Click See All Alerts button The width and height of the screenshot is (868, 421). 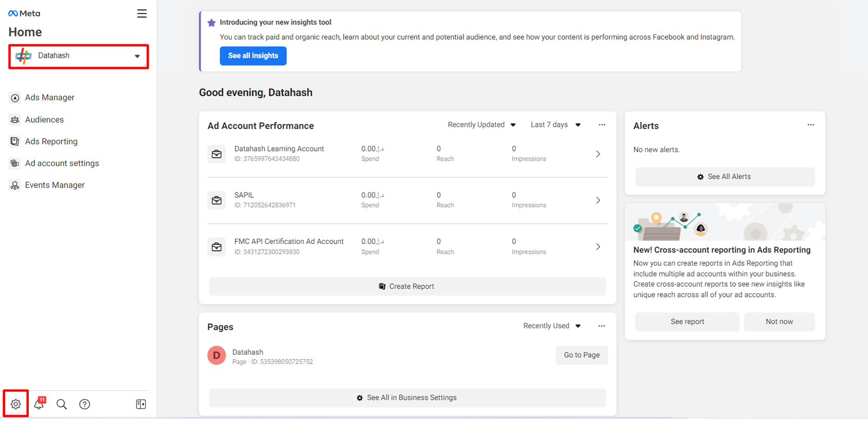pyautogui.click(x=725, y=176)
